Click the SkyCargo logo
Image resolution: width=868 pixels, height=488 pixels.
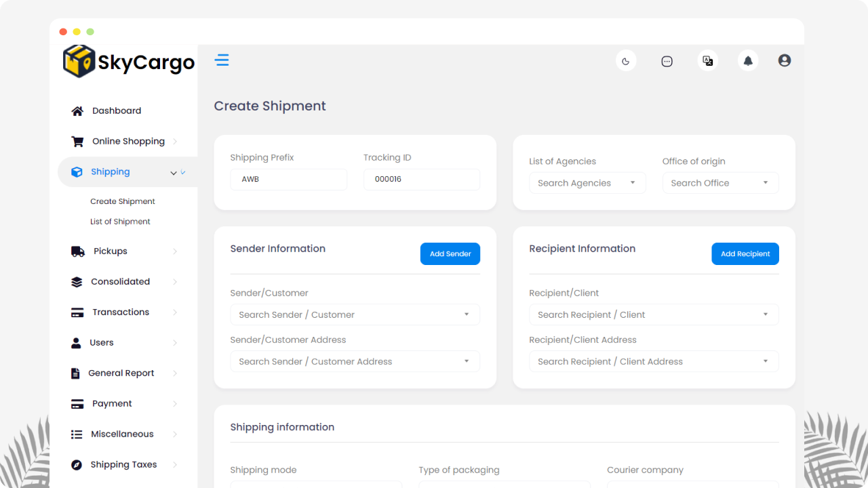pyautogui.click(x=129, y=62)
